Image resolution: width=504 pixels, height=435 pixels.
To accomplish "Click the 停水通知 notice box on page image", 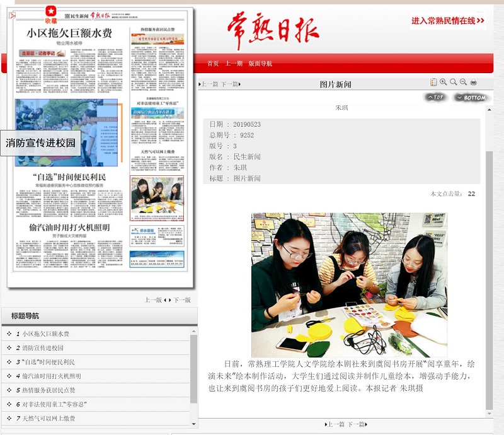I will pos(157,236).
